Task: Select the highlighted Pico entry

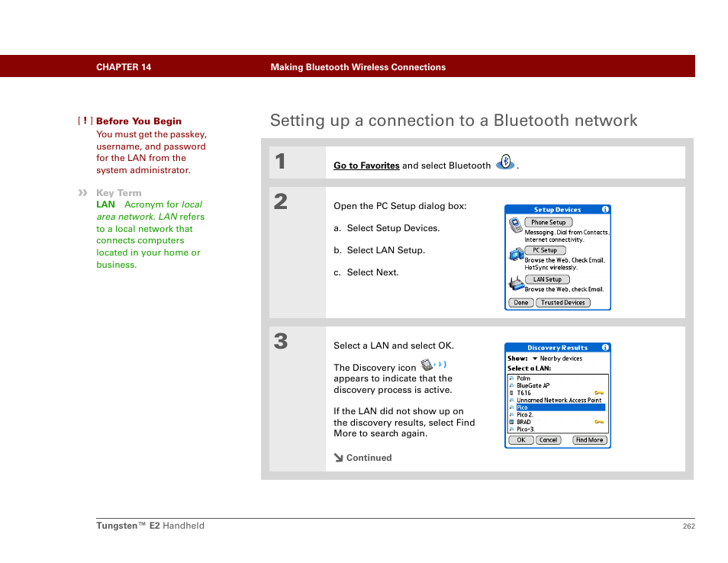Action: 558,407
